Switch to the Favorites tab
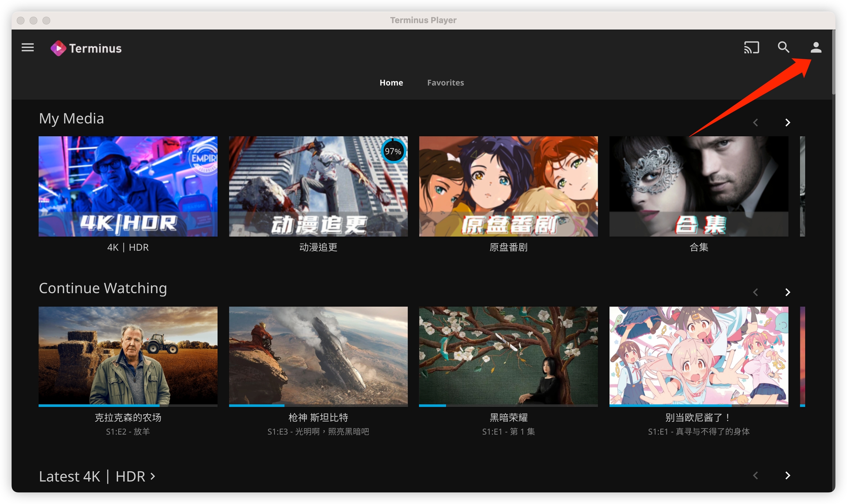847x504 pixels. pyautogui.click(x=445, y=83)
